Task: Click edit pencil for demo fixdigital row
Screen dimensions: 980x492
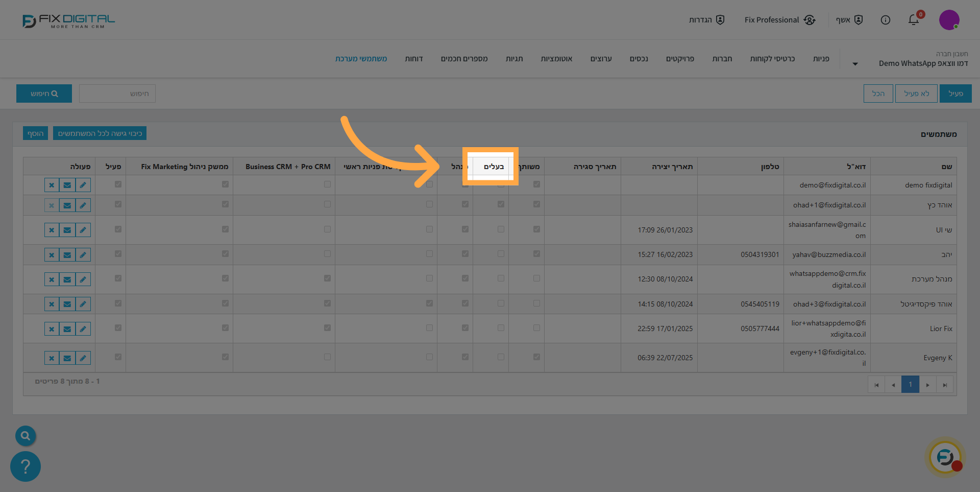Action: click(83, 185)
